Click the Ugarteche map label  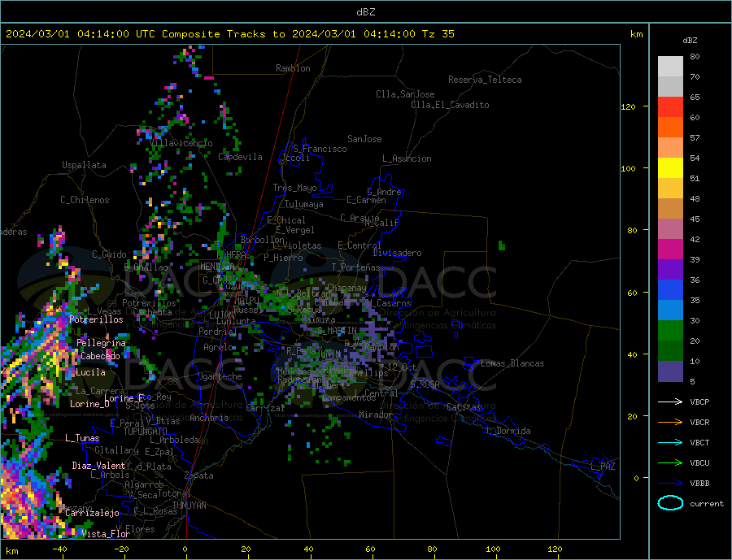point(220,376)
